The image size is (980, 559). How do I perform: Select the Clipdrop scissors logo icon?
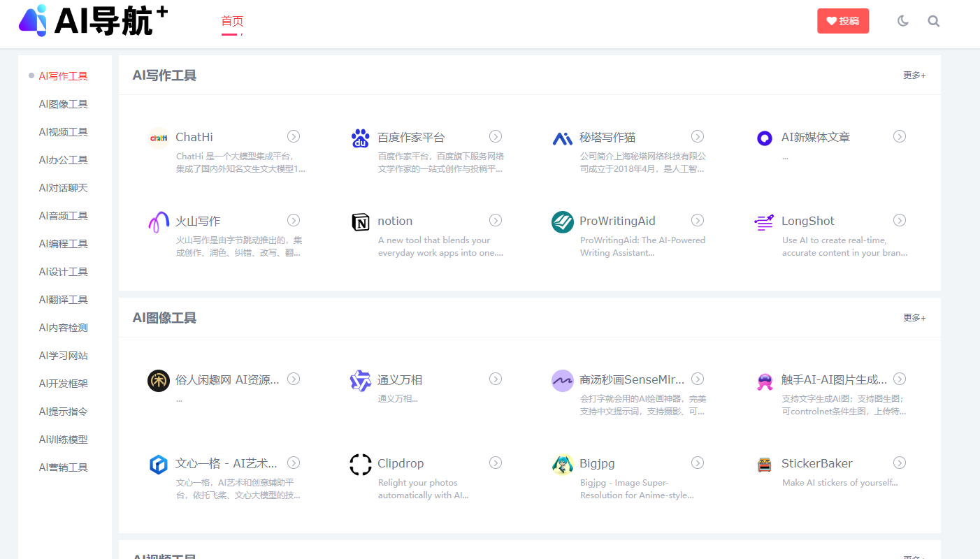pyautogui.click(x=360, y=463)
